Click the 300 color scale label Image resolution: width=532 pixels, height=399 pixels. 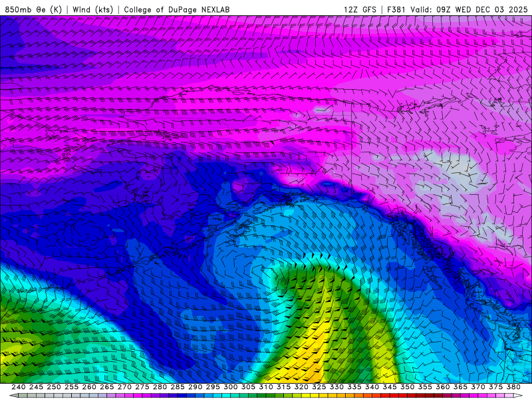click(231, 387)
